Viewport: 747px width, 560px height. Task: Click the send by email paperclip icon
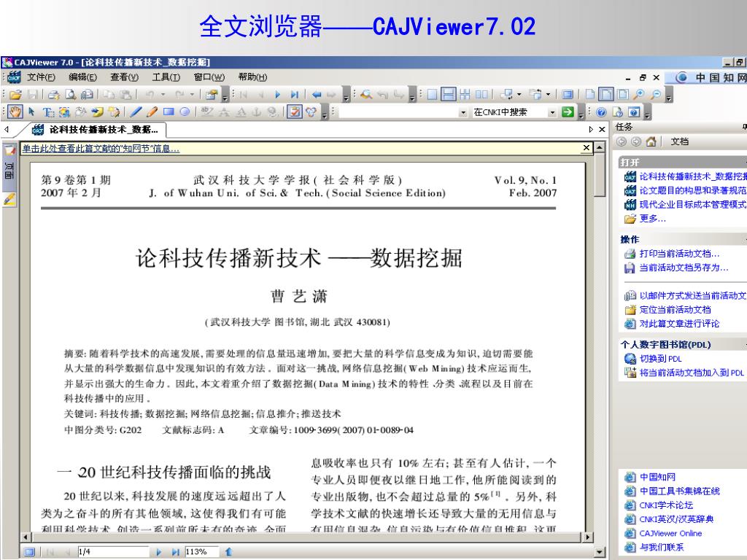pyautogui.click(x=87, y=94)
